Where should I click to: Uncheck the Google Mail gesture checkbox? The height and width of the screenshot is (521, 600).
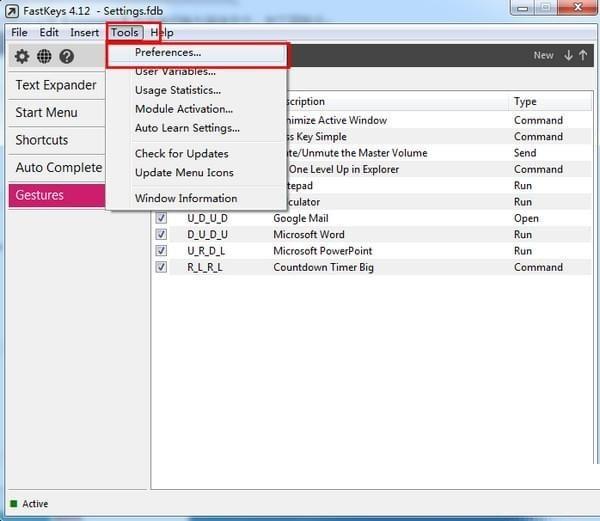(x=161, y=218)
